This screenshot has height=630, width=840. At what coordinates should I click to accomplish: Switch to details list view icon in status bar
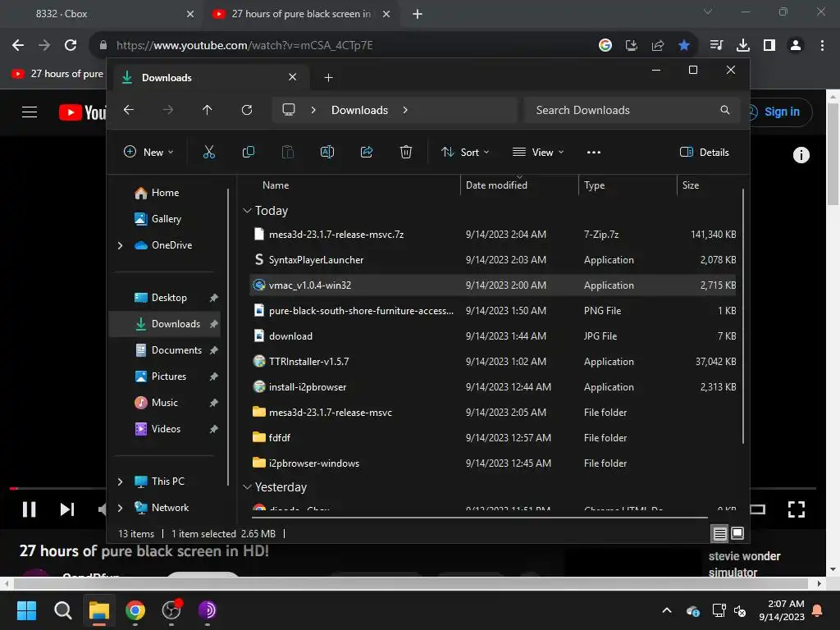coord(720,533)
